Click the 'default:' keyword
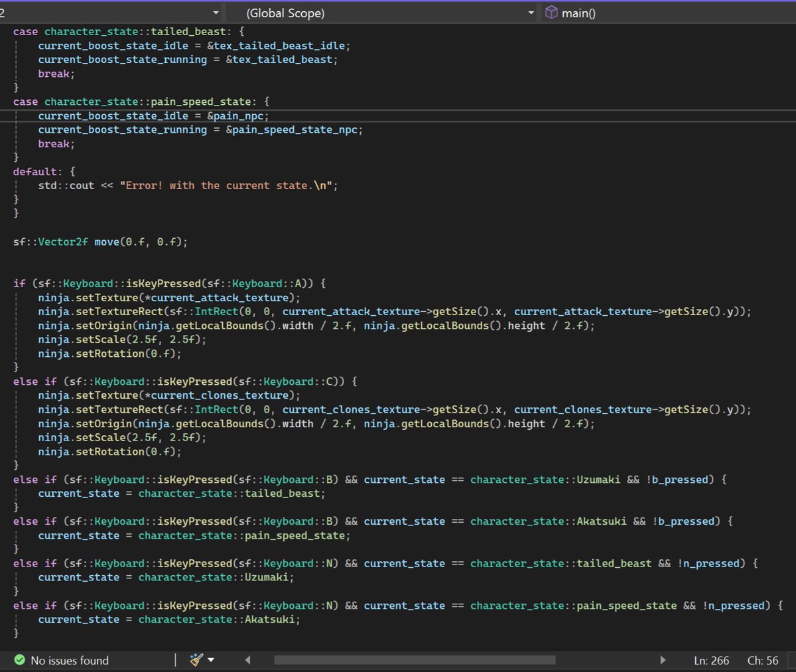796x672 pixels. (x=37, y=172)
